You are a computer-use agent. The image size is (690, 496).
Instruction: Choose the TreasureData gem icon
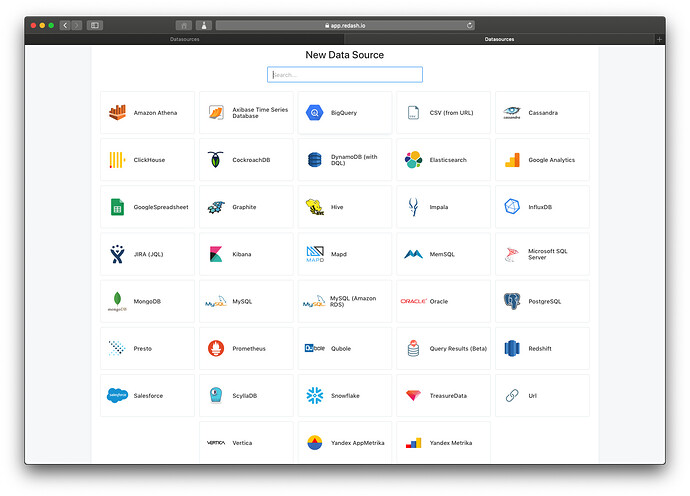(x=413, y=396)
